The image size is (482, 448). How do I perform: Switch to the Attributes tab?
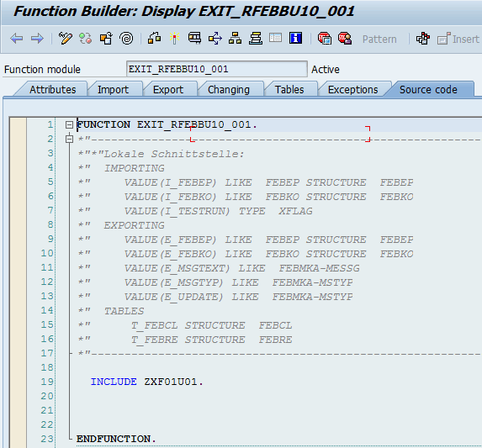(x=52, y=90)
